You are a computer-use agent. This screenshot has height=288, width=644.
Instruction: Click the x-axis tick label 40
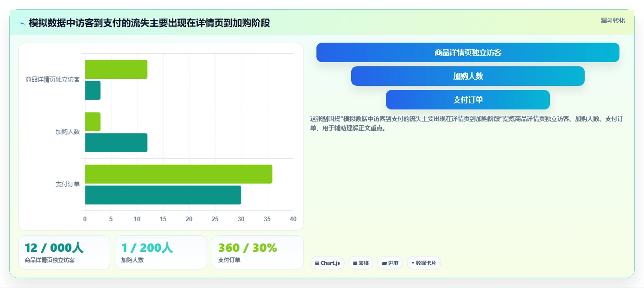[293, 219]
